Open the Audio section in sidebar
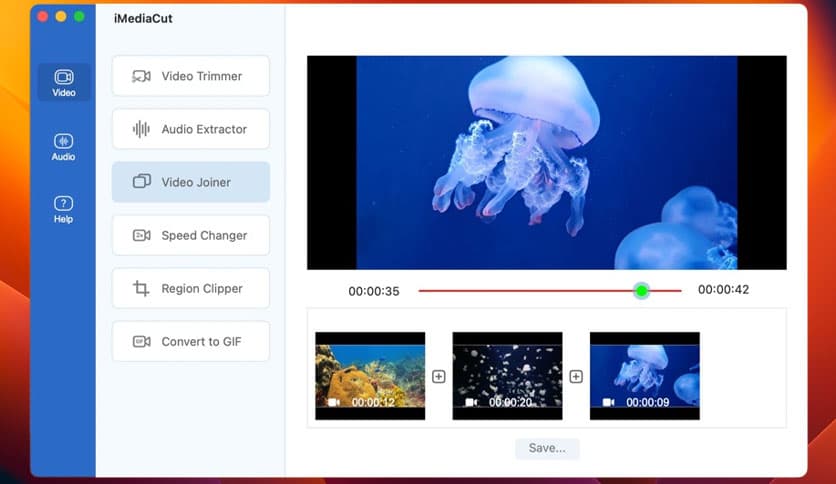Viewport: 836px width, 484px height. coord(63,147)
